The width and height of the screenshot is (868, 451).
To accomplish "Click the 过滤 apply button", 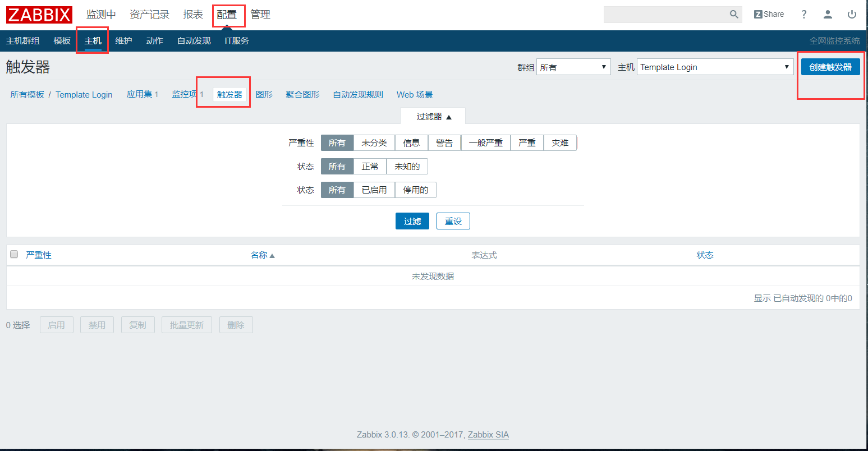I will click(x=412, y=221).
